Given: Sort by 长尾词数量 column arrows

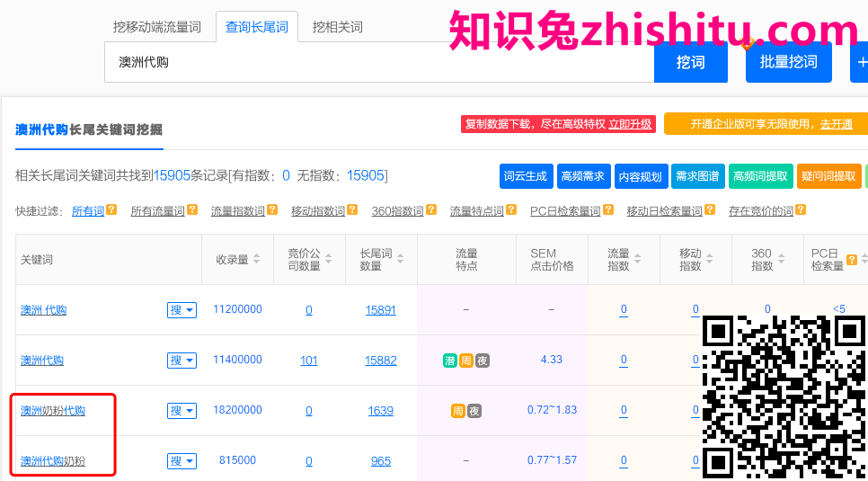Looking at the screenshot, I should pos(400,259).
